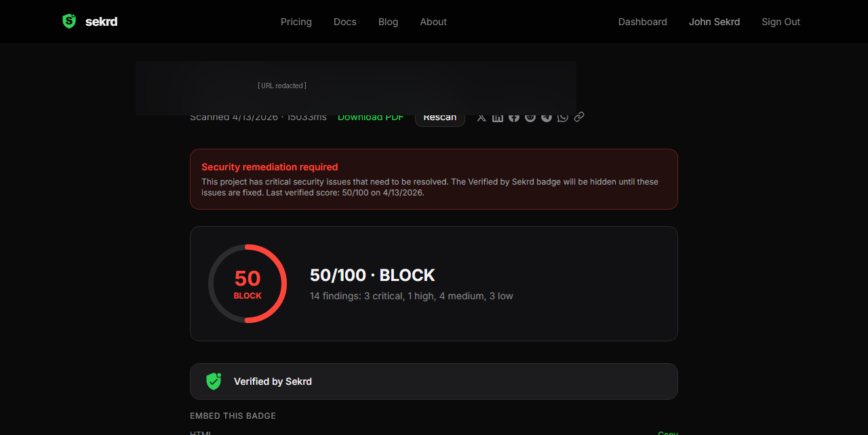Viewport: 868px width, 435px height.
Task: Share the report on Facebook
Action: (x=513, y=116)
